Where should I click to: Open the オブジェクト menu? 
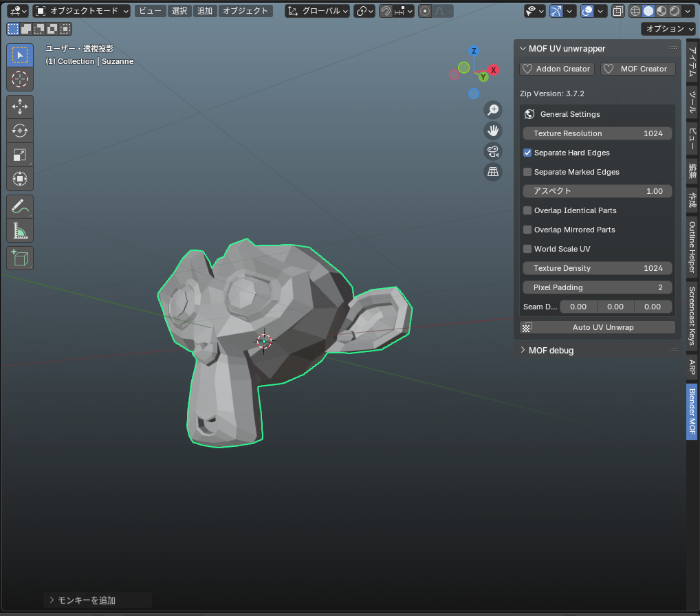pyautogui.click(x=245, y=11)
